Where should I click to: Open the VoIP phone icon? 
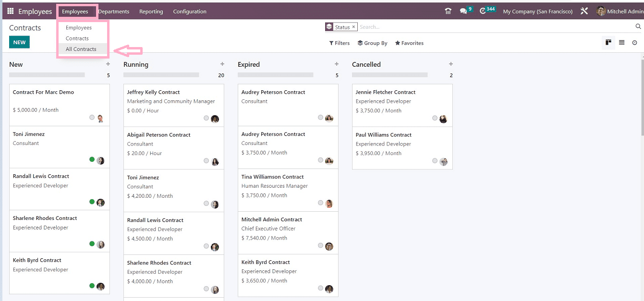(x=448, y=11)
